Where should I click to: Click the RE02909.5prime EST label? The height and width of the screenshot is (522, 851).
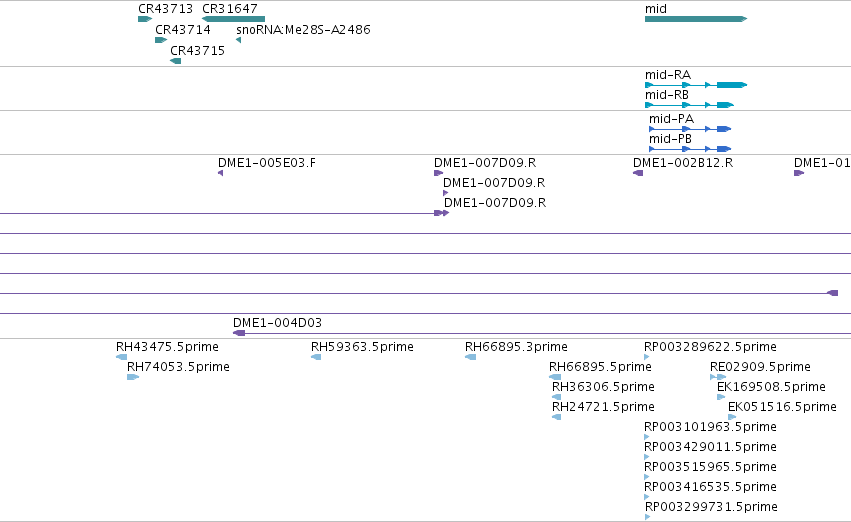coord(760,367)
